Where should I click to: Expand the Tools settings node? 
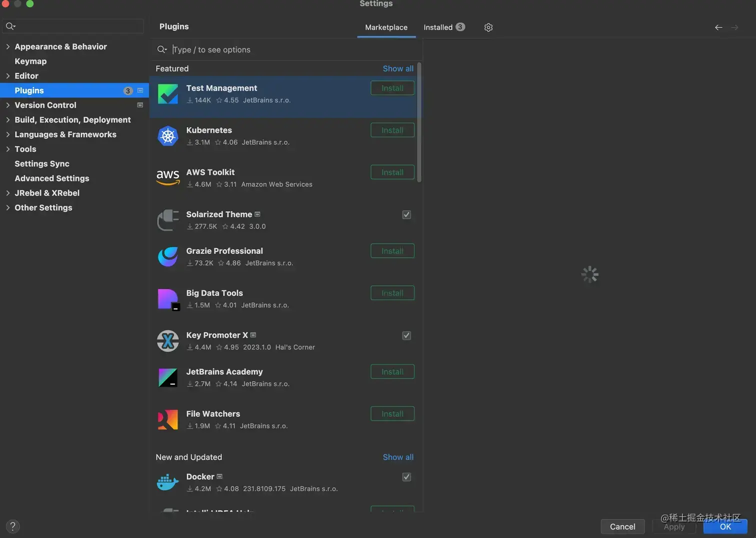(7, 149)
